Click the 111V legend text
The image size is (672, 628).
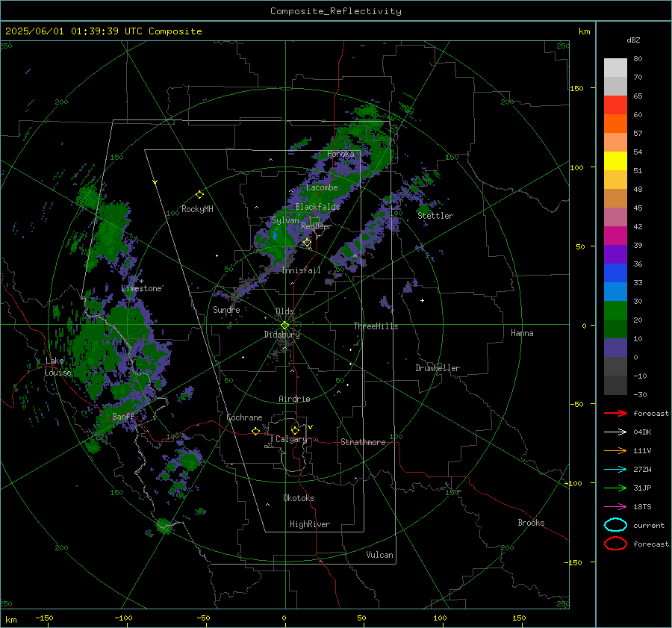pyautogui.click(x=642, y=450)
